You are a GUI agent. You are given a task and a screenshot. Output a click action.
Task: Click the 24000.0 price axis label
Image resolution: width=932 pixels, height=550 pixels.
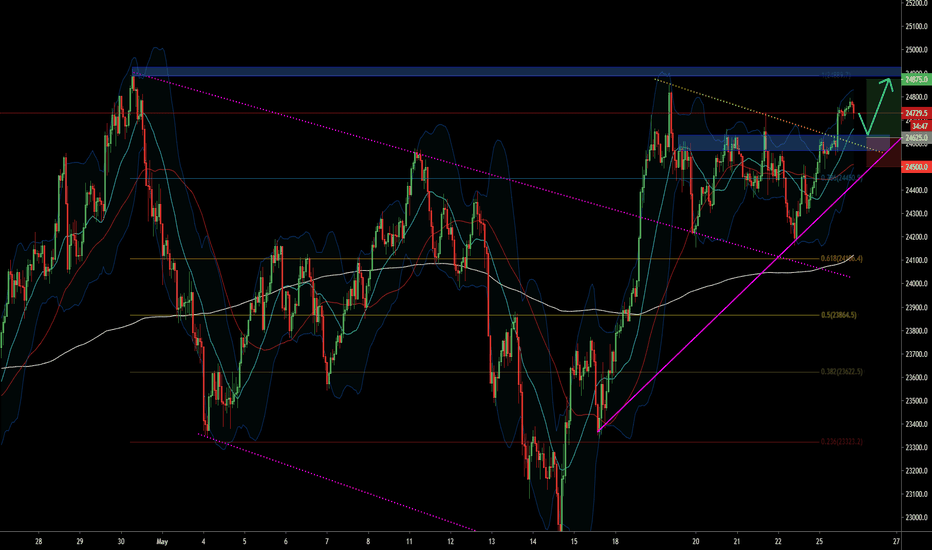pyautogui.click(x=917, y=284)
